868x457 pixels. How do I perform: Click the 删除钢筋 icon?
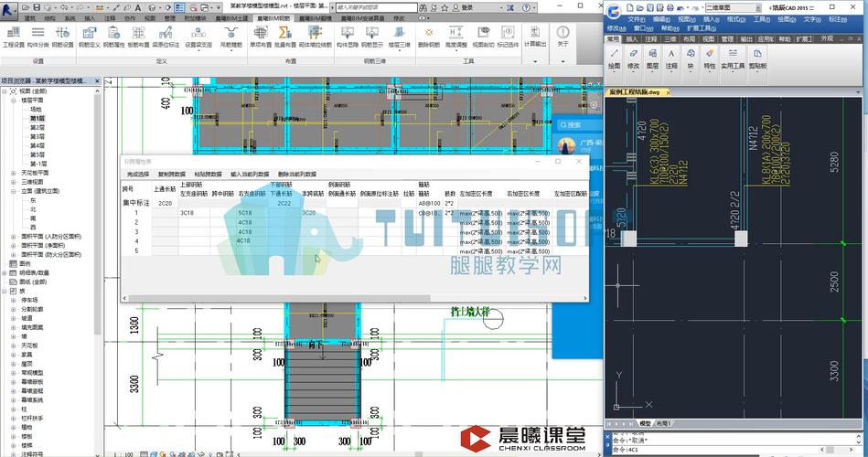click(x=428, y=37)
